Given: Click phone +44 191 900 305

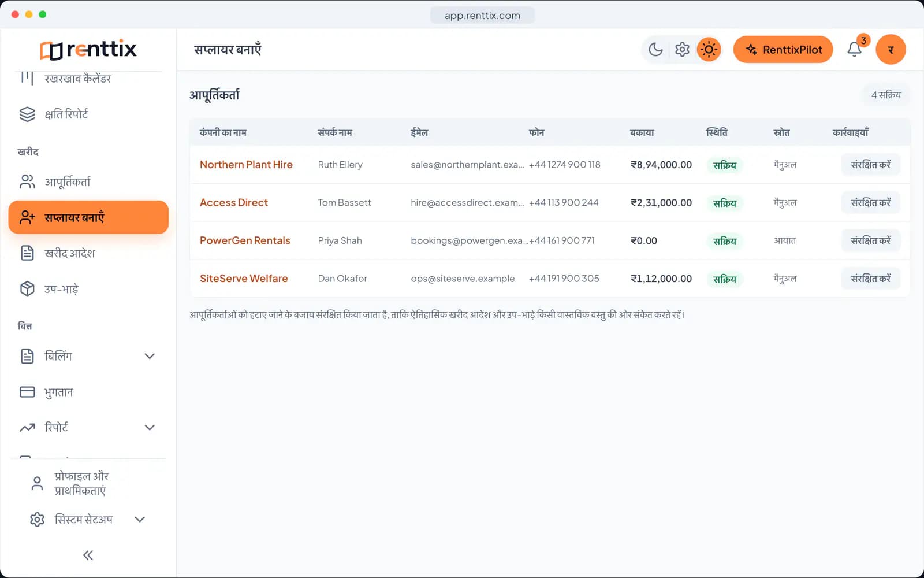Looking at the screenshot, I should tap(564, 279).
